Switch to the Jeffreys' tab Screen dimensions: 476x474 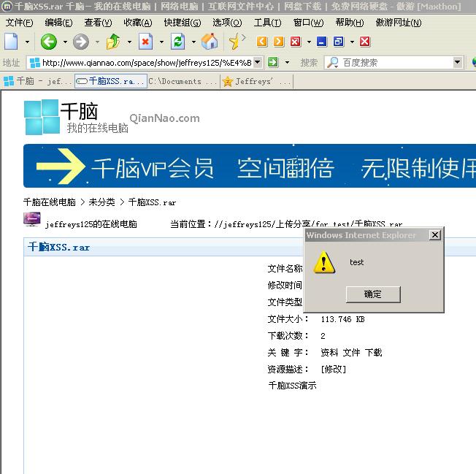click(x=256, y=81)
